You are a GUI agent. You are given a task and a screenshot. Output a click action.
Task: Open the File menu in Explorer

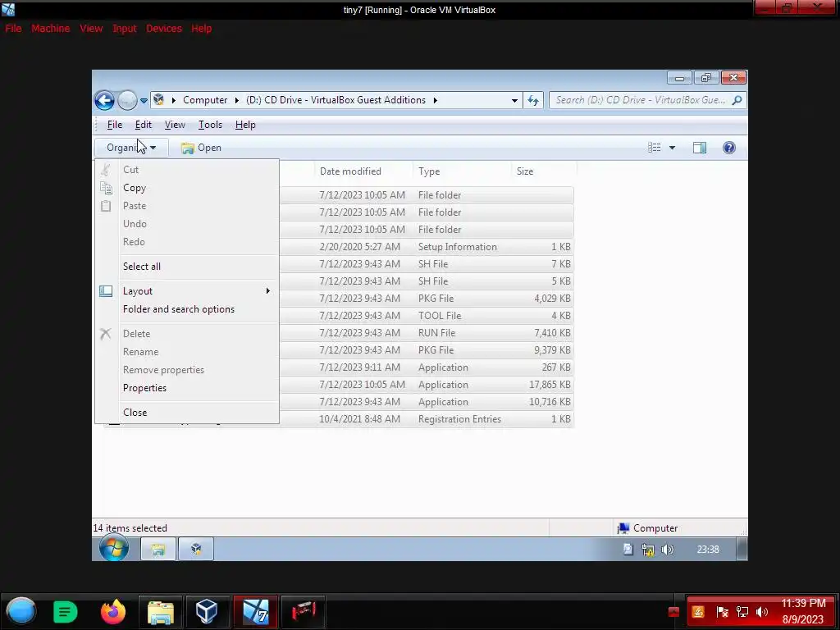pos(115,125)
